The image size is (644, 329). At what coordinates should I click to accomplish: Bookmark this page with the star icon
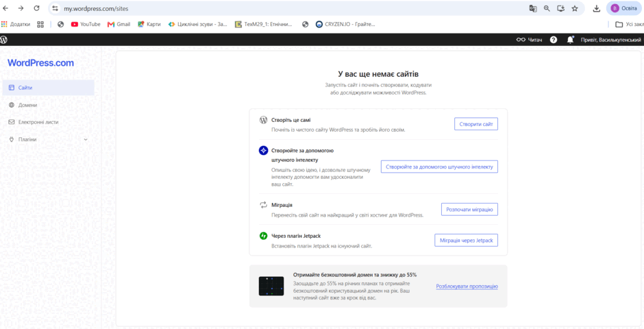[x=575, y=8]
